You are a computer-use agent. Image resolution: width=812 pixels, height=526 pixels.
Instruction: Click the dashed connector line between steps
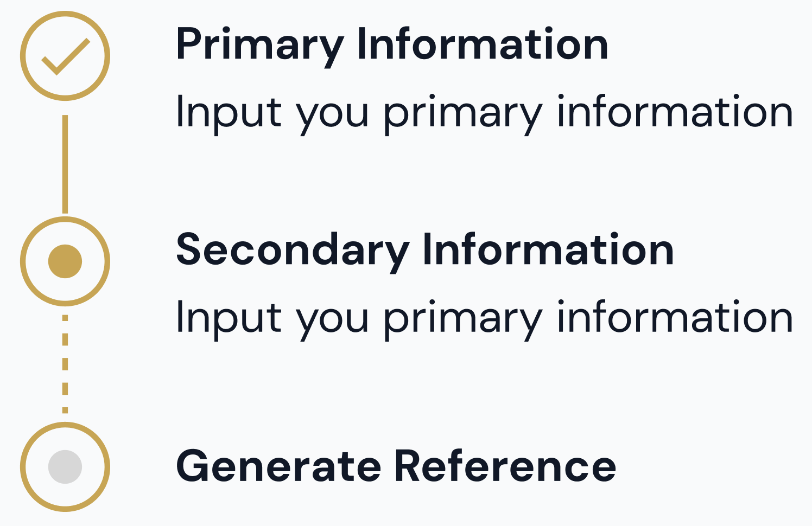click(x=65, y=364)
